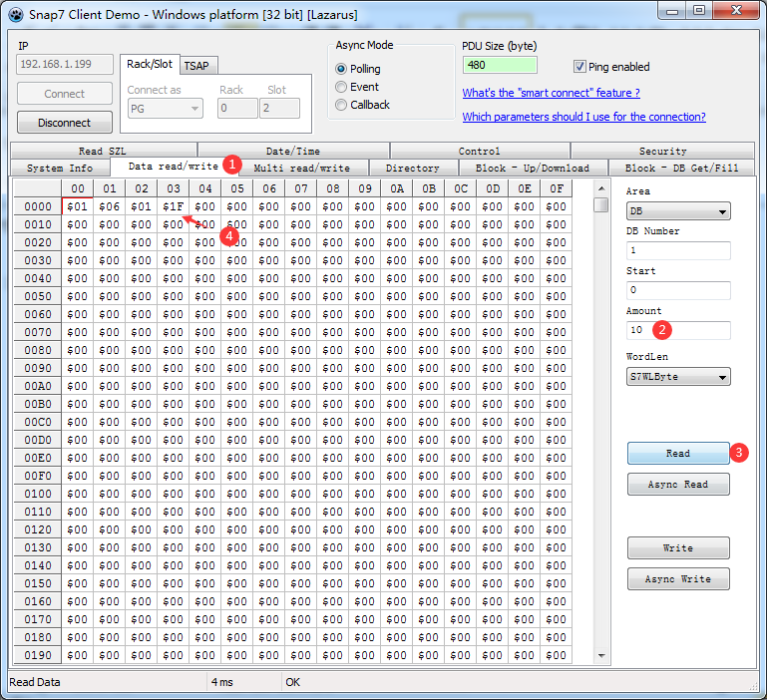Switch to the Multi read/write tab
This screenshot has width=767, height=700.
point(301,168)
